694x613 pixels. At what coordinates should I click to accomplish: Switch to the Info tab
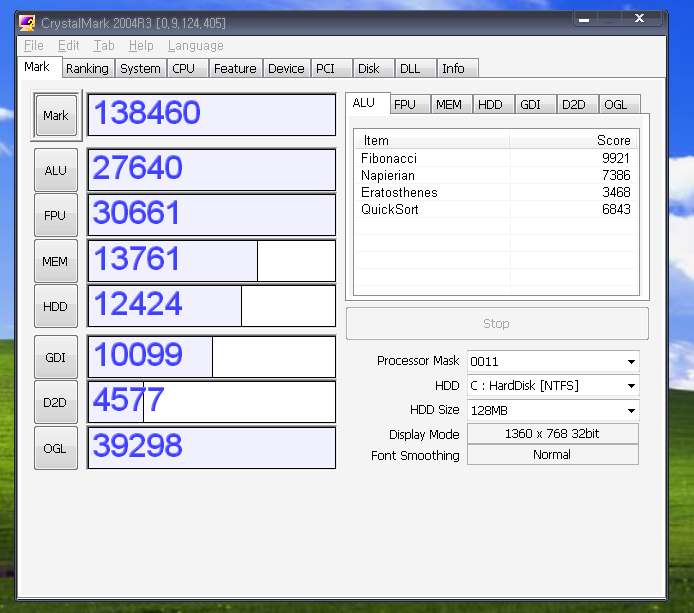457,69
